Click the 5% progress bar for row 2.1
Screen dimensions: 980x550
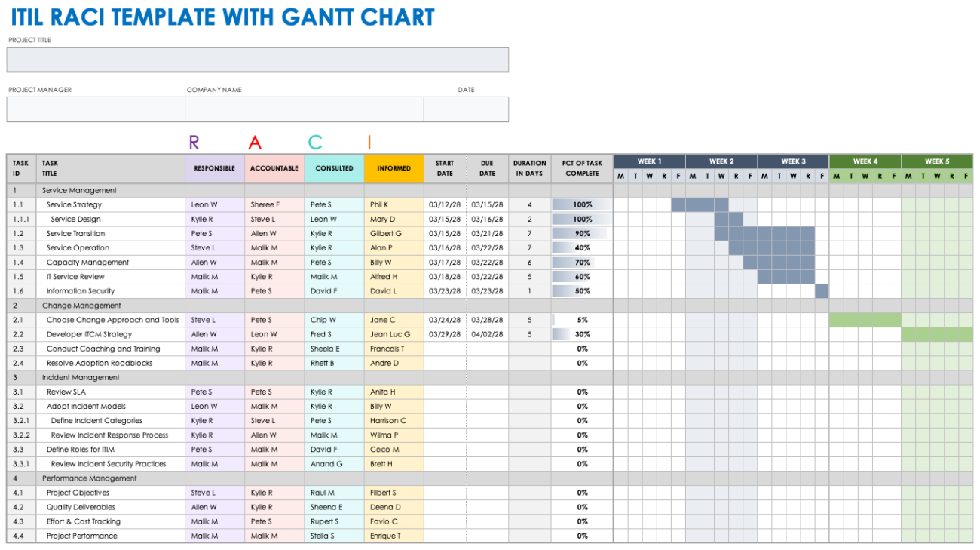581,319
